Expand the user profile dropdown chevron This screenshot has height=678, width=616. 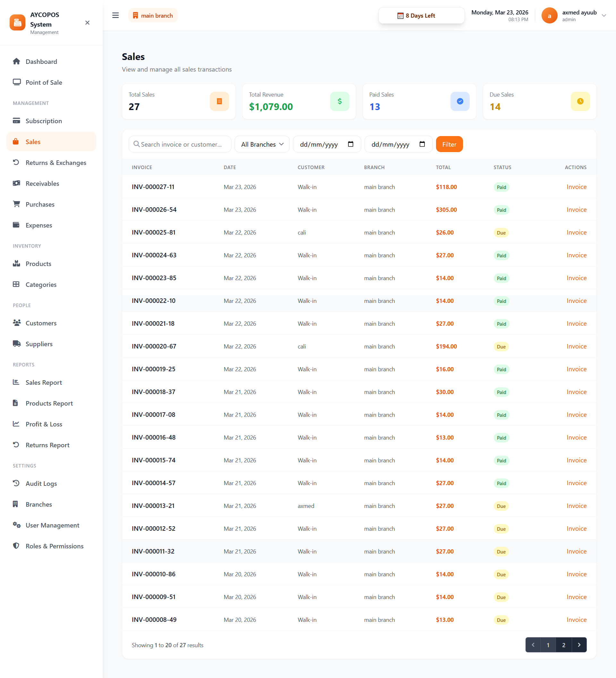[604, 15]
